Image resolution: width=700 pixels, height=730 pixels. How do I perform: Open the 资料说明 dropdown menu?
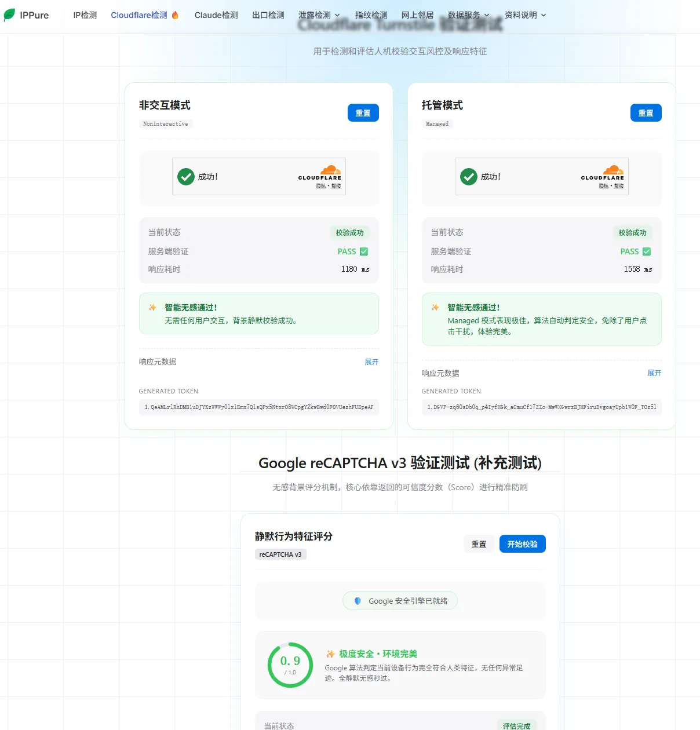(x=526, y=15)
